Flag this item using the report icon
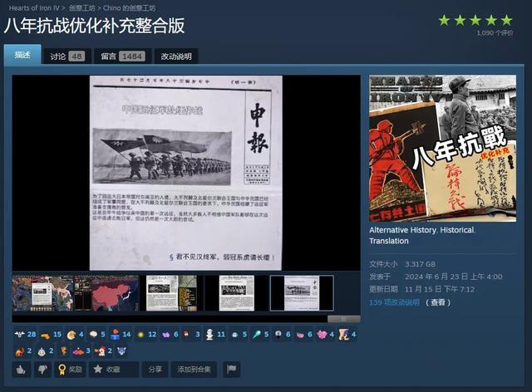This screenshot has width=532, height=392. 232,369
